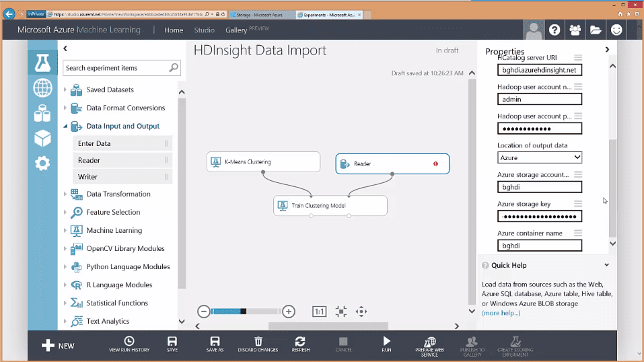
Task: Zoom out with the minus icon
Action: click(x=203, y=312)
